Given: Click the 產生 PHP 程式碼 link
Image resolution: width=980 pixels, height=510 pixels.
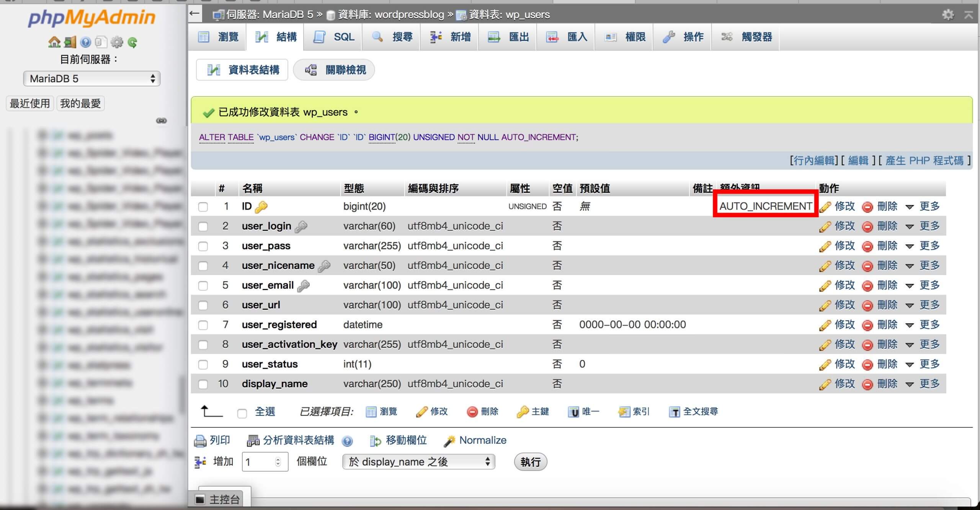Looking at the screenshot, I should (x=924, y=161).
